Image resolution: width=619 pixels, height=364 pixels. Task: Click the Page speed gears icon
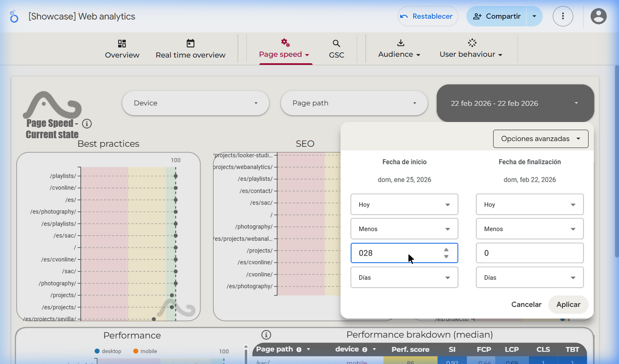click(285, 43)
